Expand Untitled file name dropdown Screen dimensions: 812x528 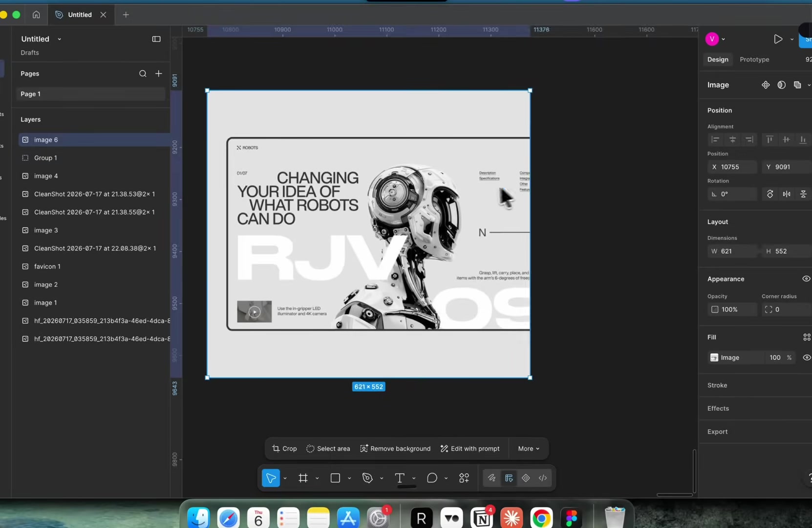(60, 39)
